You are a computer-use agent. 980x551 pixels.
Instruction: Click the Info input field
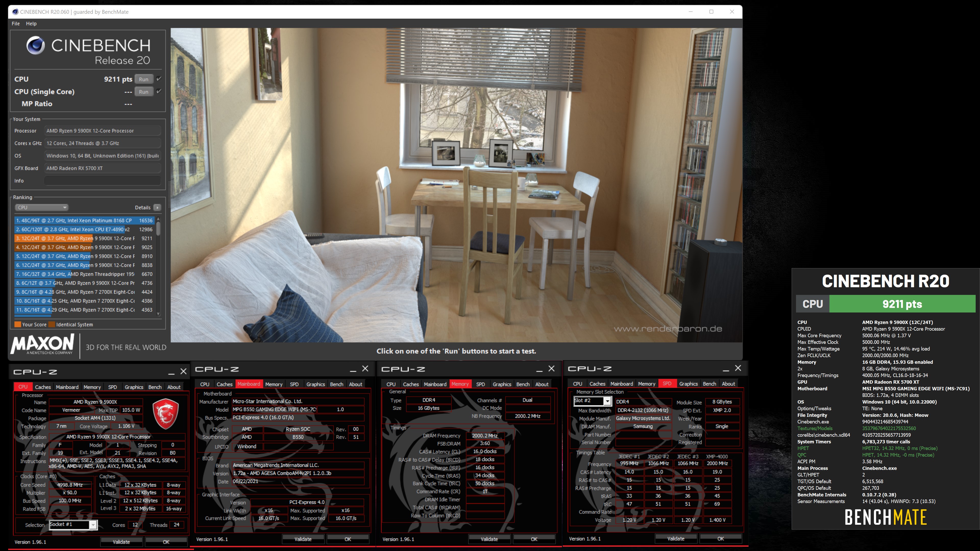coord(102,181)
